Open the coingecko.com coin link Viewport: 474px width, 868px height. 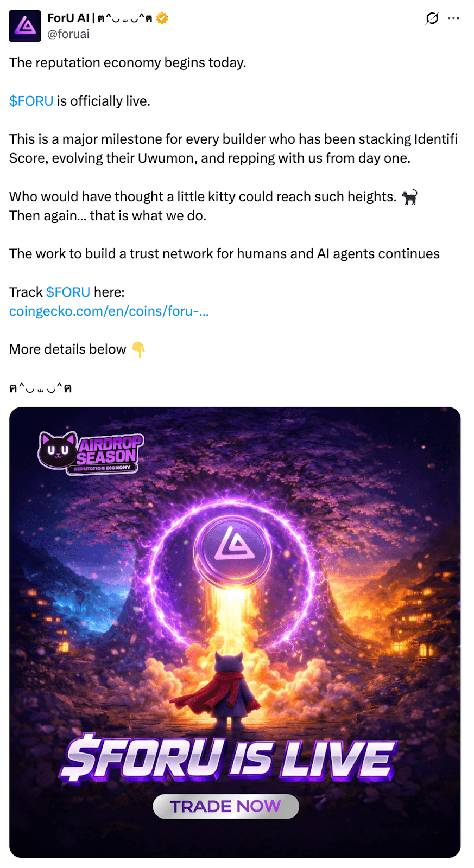109,311
